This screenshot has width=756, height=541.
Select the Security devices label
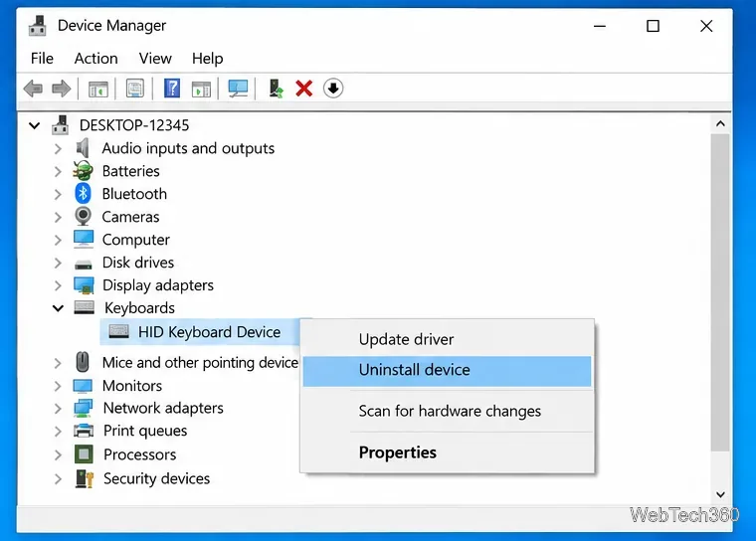pos(157,478)
